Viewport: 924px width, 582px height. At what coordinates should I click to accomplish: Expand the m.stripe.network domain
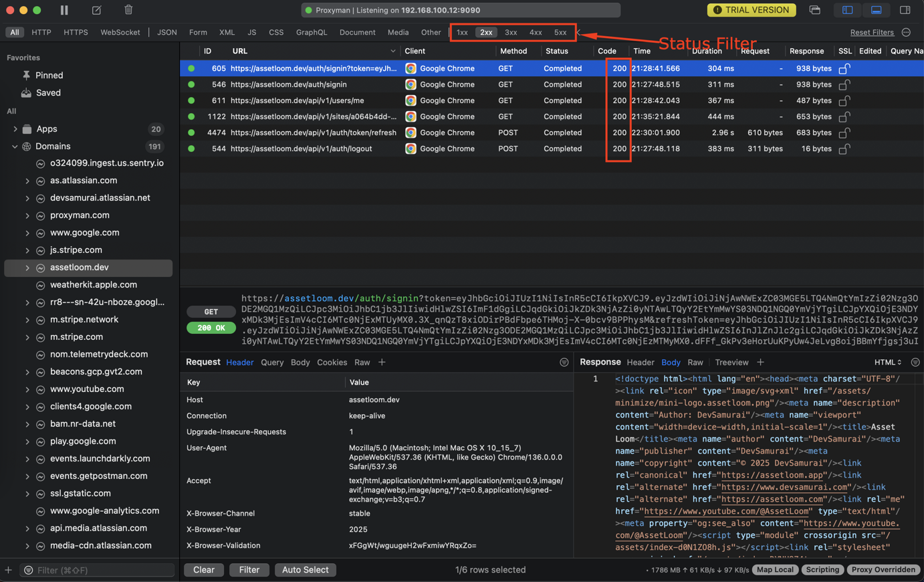click(27, 320)
